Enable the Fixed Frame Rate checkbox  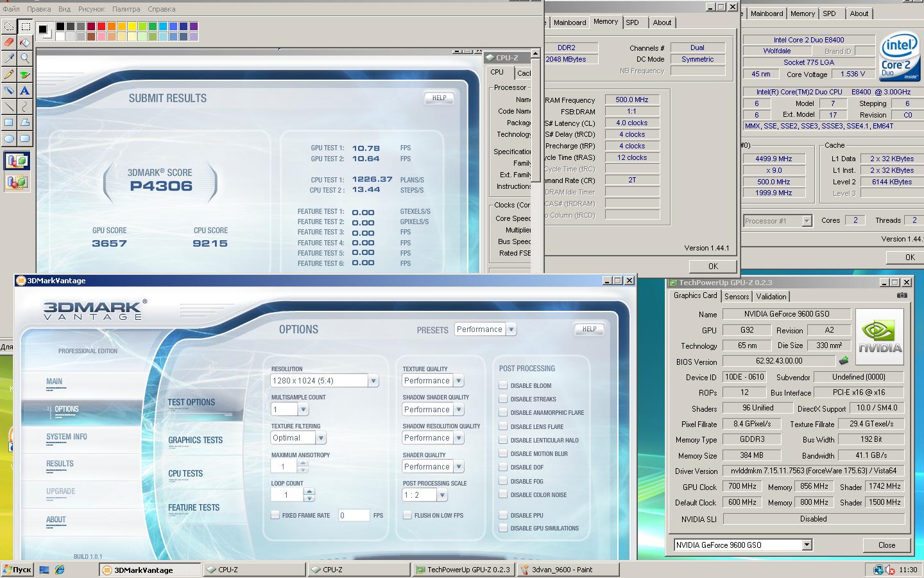pyautogui.click(x=275, y=515)
